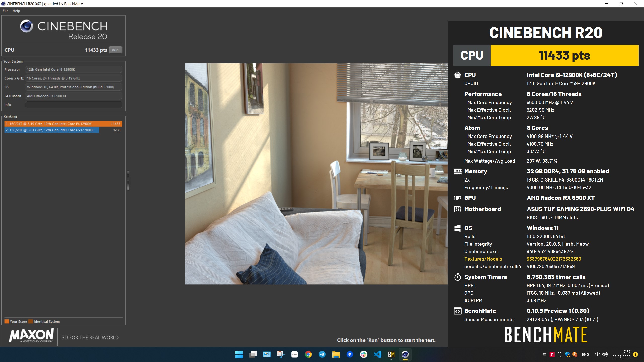The height and width of the screenshot is (362, 644).
Task: Open the volume speaker tray icon
Action: coord(605,354)
